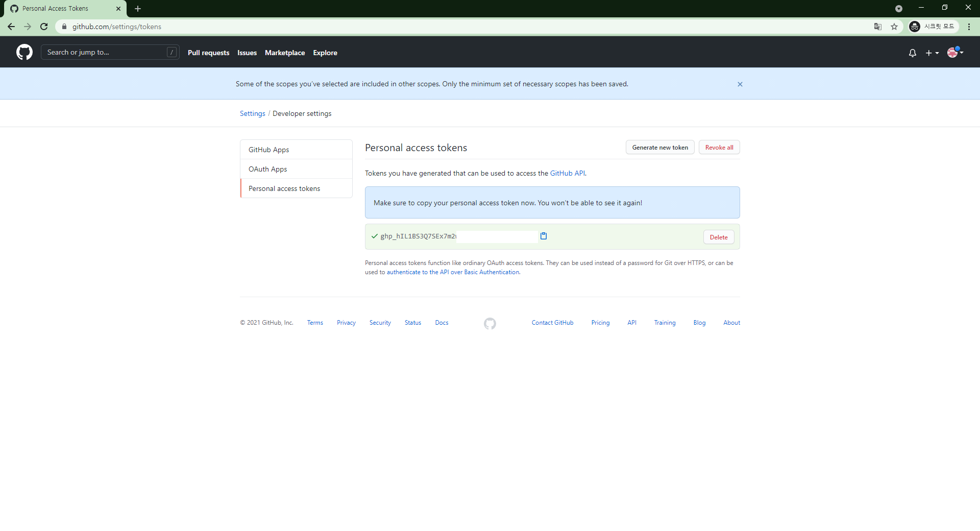Viewport: 980px width, 531px height.
Task: Click the Developer settings breadcrumb text
Action: tap(302, 113)
